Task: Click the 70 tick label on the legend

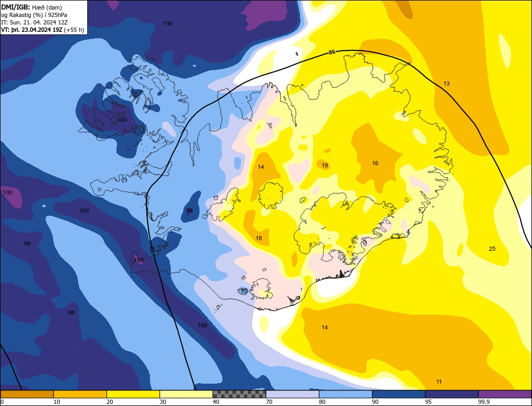Action: pos(269,402)
